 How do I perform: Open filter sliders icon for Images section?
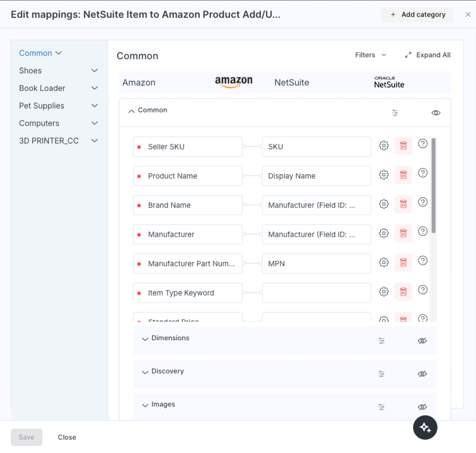(x=381, y=407)
